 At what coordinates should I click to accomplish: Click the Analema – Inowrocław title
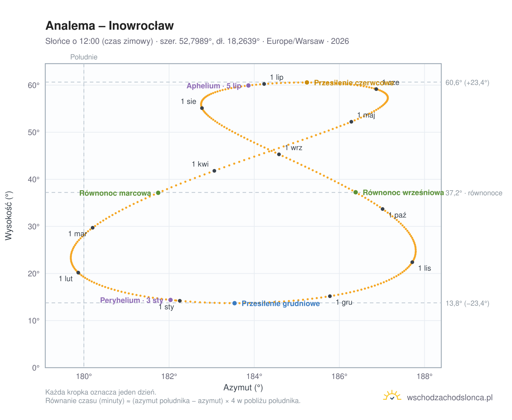pyautogui.click(x=110, y=26)
